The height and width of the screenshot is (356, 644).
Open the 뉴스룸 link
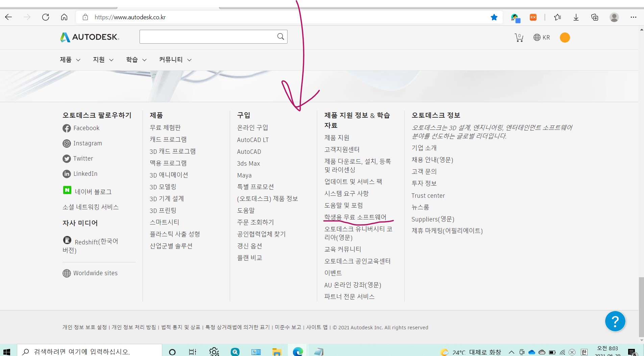click(x=420, y=207)
